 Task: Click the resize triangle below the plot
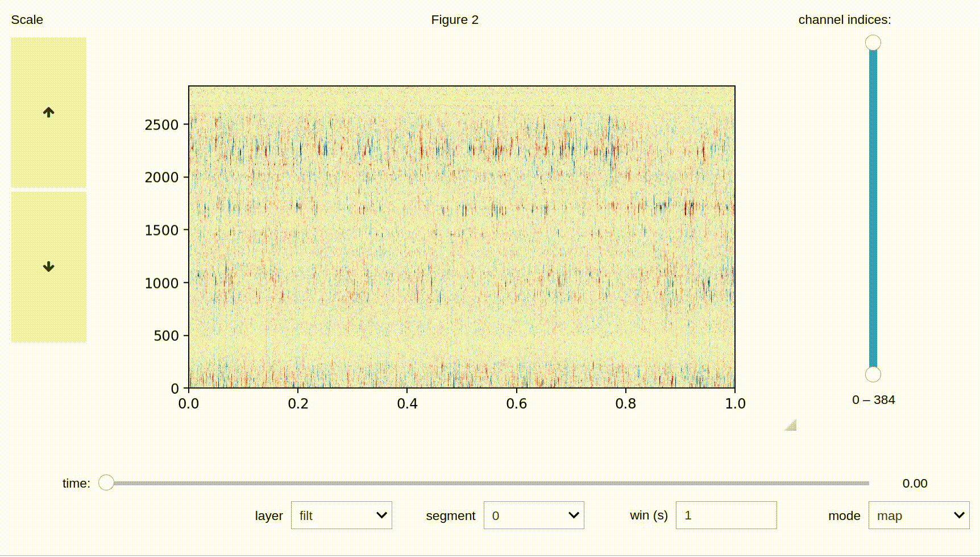(x=790, y=425)
